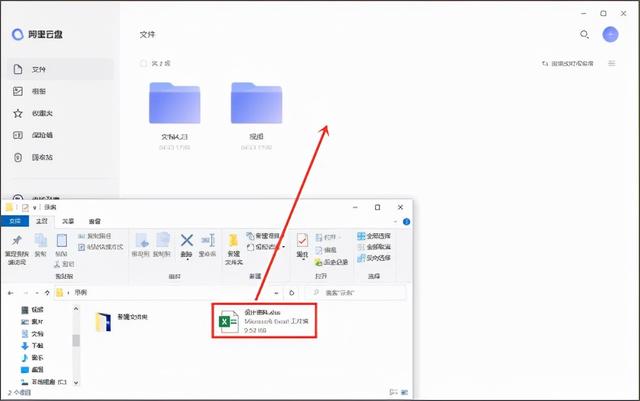
Task: Open the Albums section in cloud drive sidebar
Action: 60,91
